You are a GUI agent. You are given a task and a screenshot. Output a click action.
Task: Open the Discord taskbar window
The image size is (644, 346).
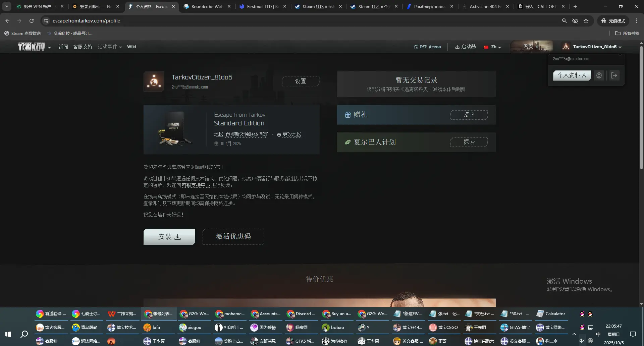302,314
